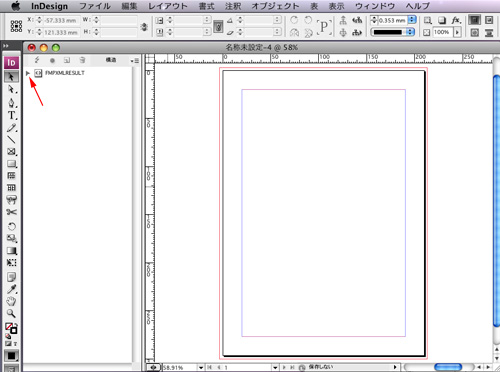Viewport: 500px width, 372px height.
Task: Click the horizontal scrollbar thumb
Action: pos(448,367)
